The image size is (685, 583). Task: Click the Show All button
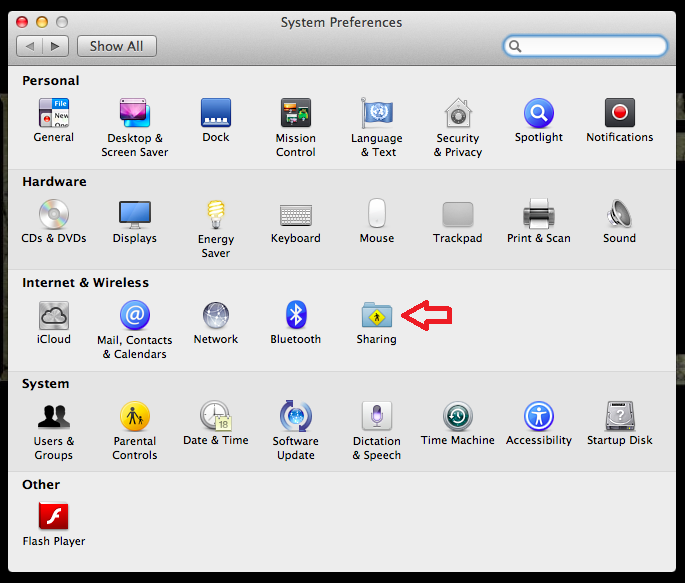117,46
